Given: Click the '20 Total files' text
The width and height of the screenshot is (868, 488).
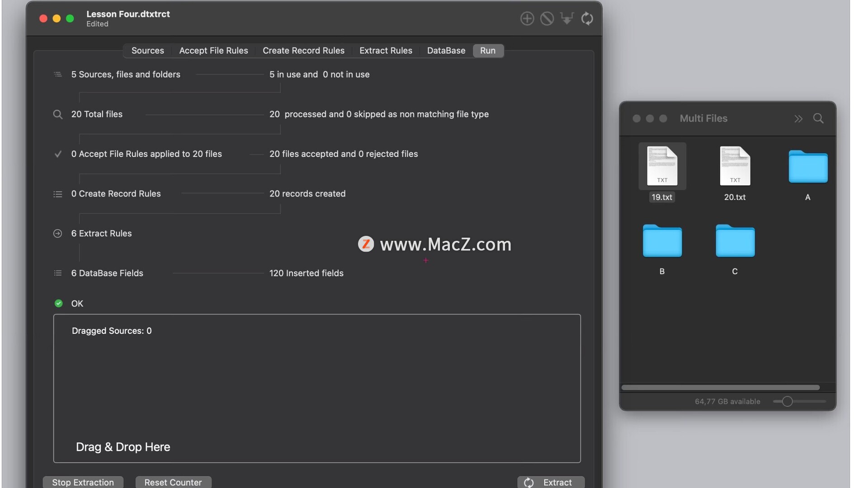Looking at the screenshot, I should [97, 114].
